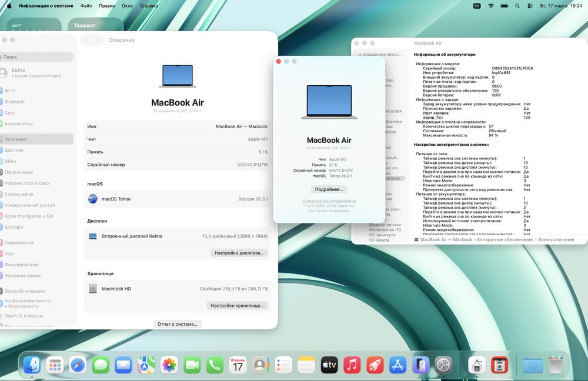
Task: Go back with the Settings back chevron
Action: 86,40
